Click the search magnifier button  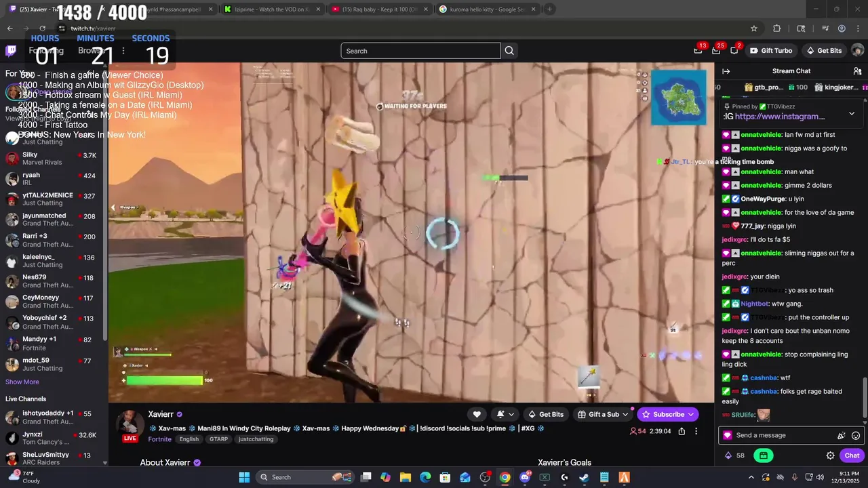point(509,51)
